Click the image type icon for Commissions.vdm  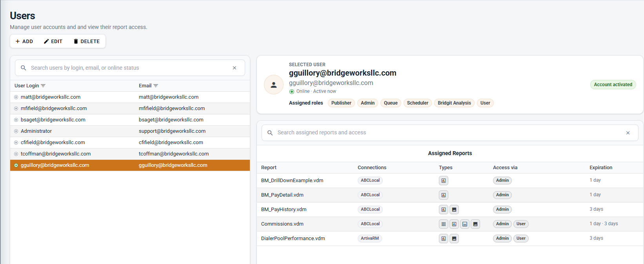[x=475, y=224]
